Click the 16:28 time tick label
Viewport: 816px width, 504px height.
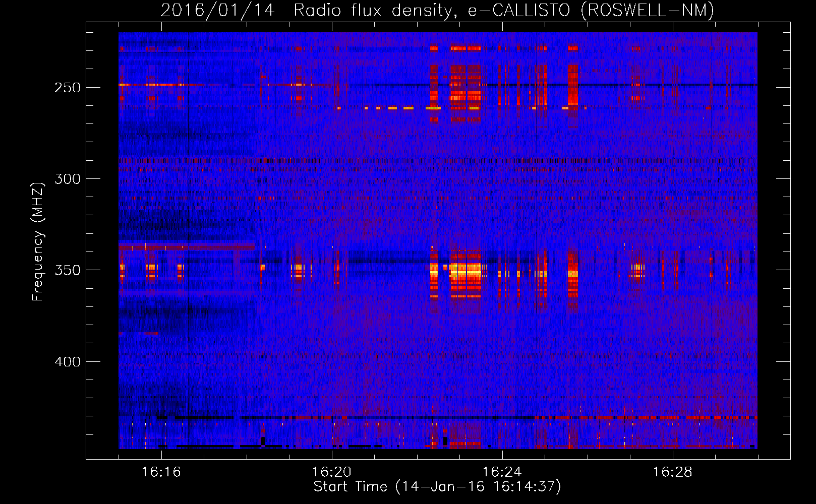coord(672,472)
